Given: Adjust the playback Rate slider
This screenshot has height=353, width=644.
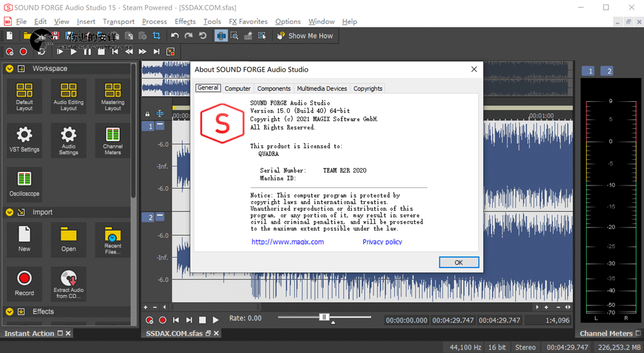Looking at the screenshot, I should [x=324, y=317].
